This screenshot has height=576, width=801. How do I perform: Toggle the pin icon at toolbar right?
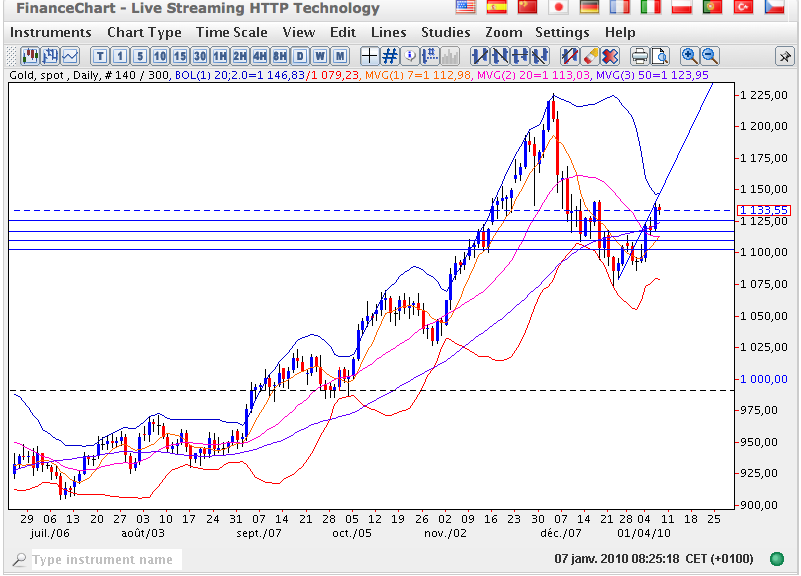tap(783, 55)
